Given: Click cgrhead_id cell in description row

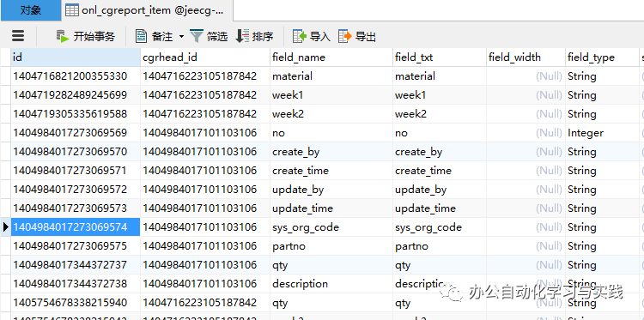Looking at the screenshot, I should click(205, 284).
